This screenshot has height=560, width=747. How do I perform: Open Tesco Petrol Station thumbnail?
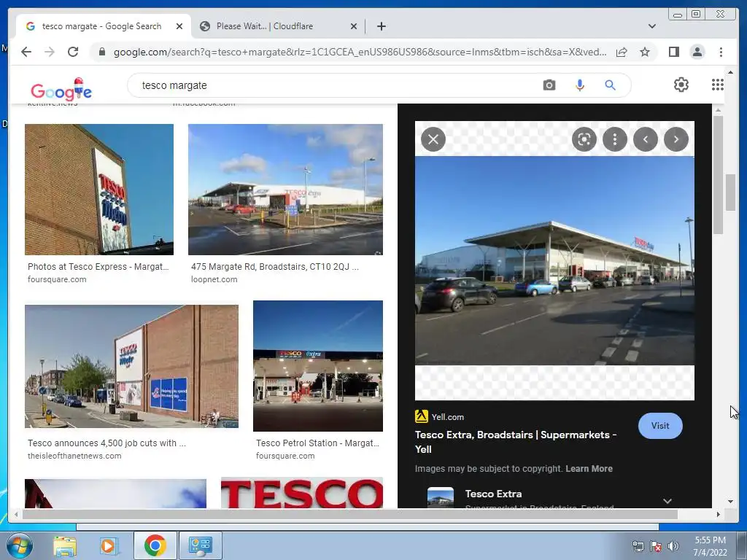tap(318, 366)
